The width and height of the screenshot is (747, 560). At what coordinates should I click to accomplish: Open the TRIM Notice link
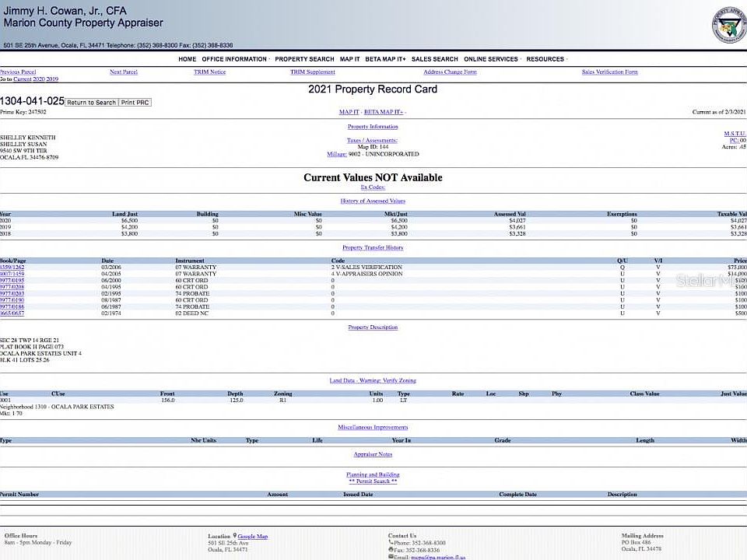pos(209,72)
